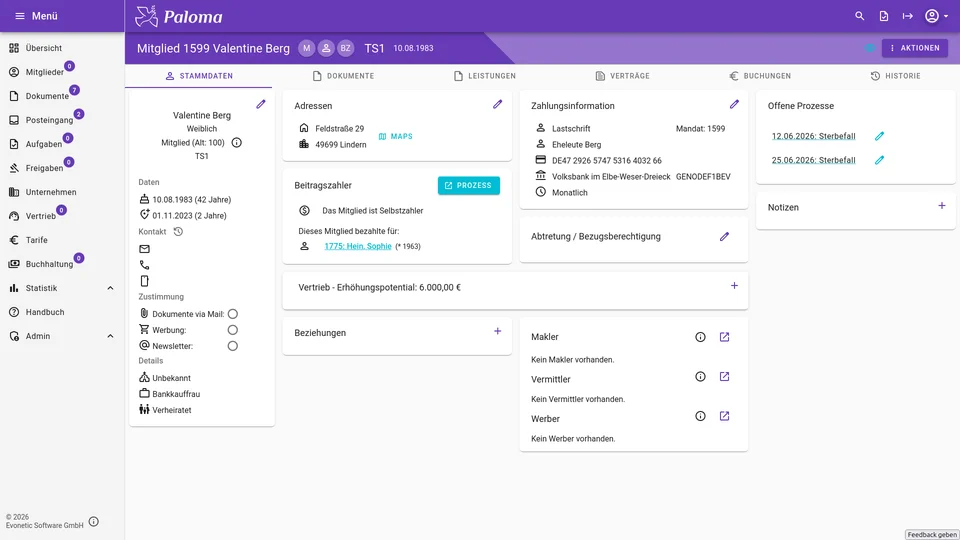The image size is (960, 540).
Task: Click info icon beside Evonetic Software GmbH
Action: point(94,522)
